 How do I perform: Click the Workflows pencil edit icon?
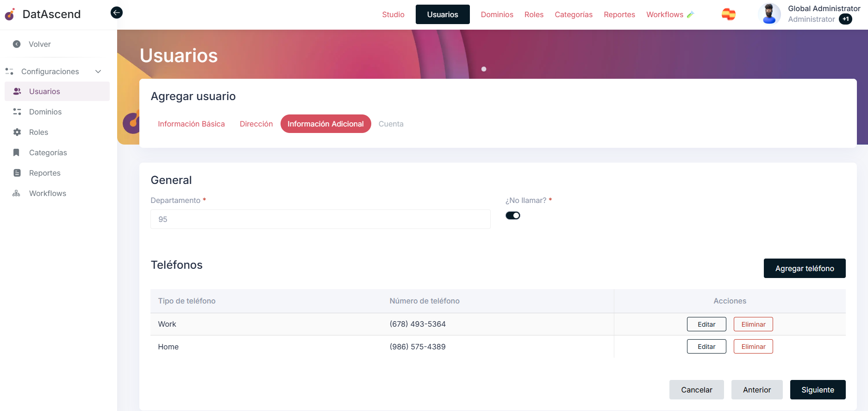(x=690, y=15)
